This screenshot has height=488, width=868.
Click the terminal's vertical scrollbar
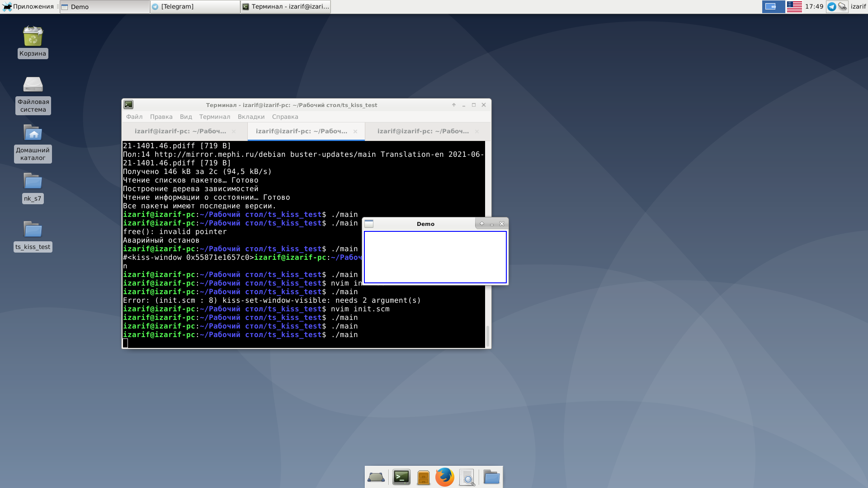pyautogui.click(x=487, y=335)
